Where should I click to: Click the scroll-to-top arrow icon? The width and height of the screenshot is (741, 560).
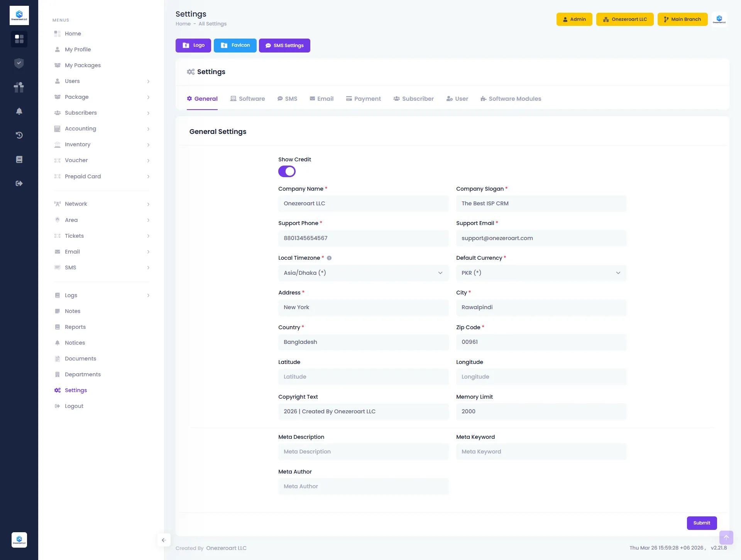[726, 538]
